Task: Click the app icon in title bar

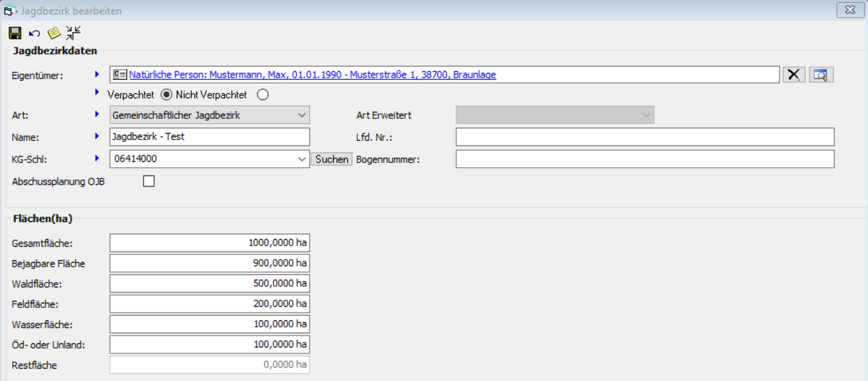Action: point(10,11)
